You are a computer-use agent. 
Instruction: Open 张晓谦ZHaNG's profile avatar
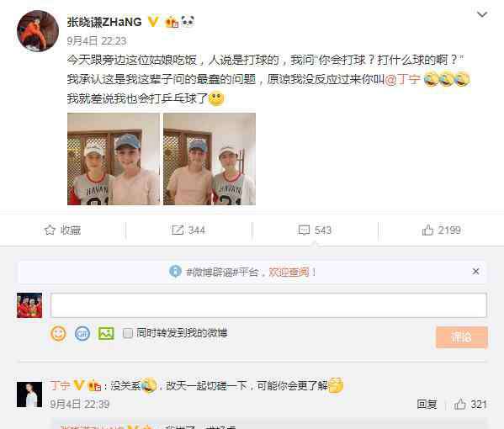38,31
